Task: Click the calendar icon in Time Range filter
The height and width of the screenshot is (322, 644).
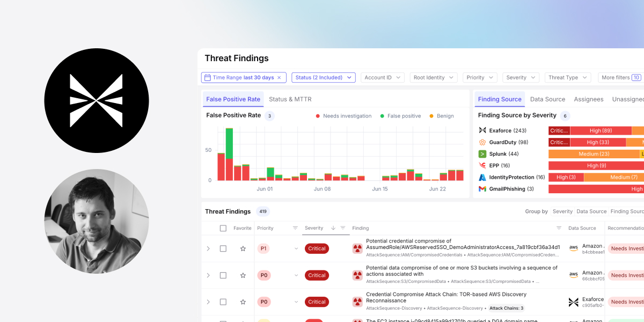Action: tap(207, 78)
